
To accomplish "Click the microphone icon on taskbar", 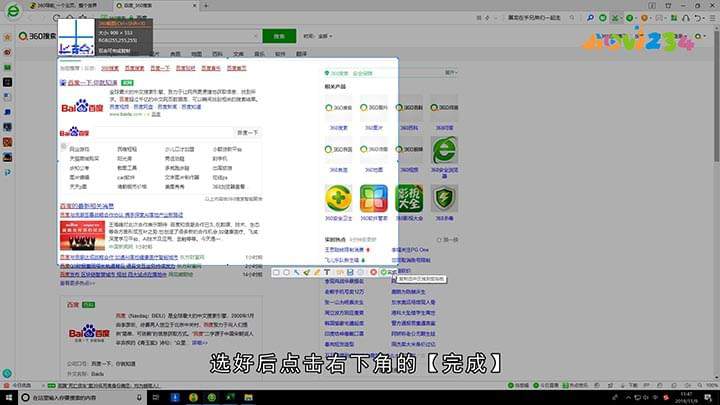I will point(139,397).
